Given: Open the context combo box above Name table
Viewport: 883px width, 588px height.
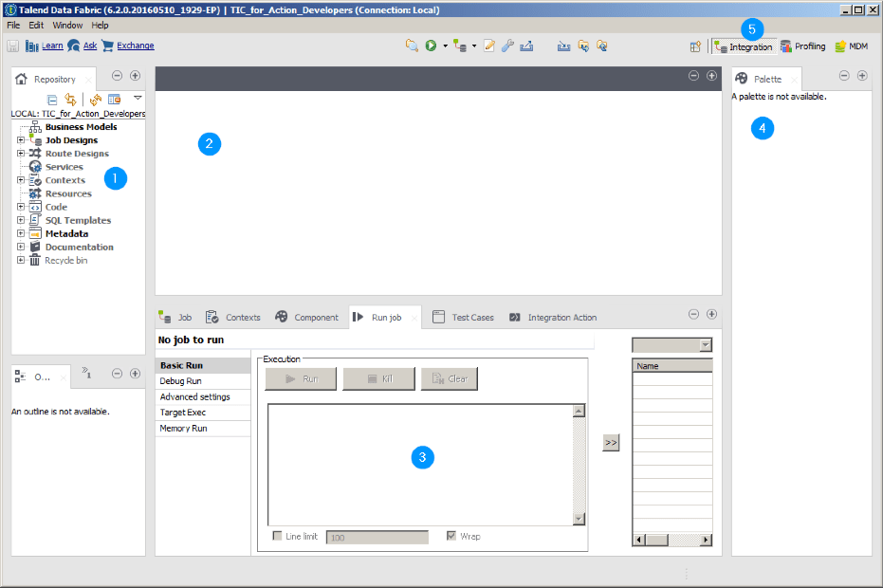Looking at the screenshot, I should click(671, 344).
